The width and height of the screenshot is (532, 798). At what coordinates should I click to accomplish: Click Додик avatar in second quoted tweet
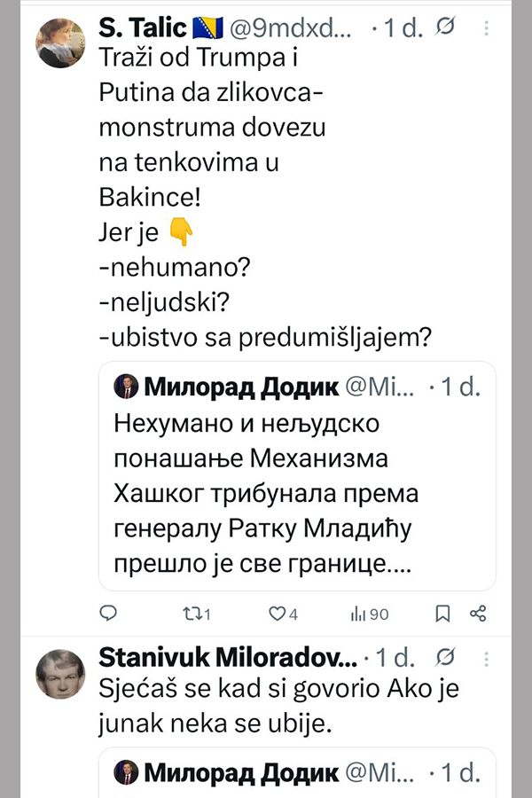click(x=126, y=771)
